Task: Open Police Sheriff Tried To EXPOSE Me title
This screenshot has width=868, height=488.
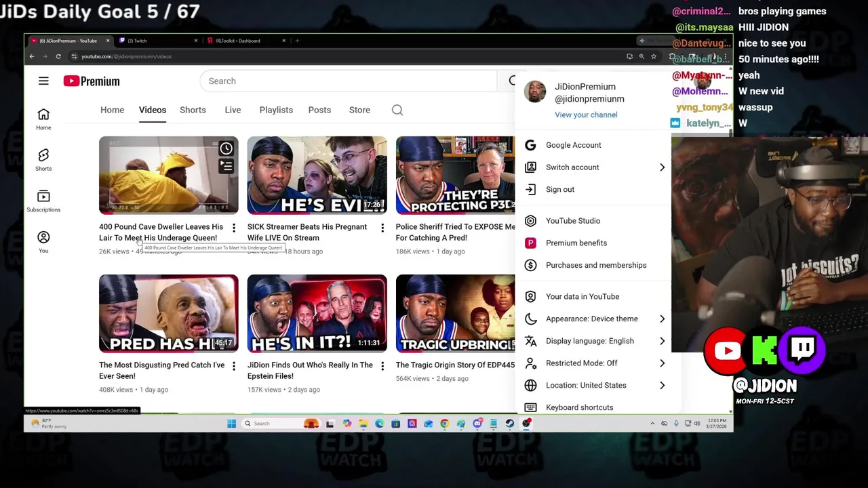Action: [456, 232]
